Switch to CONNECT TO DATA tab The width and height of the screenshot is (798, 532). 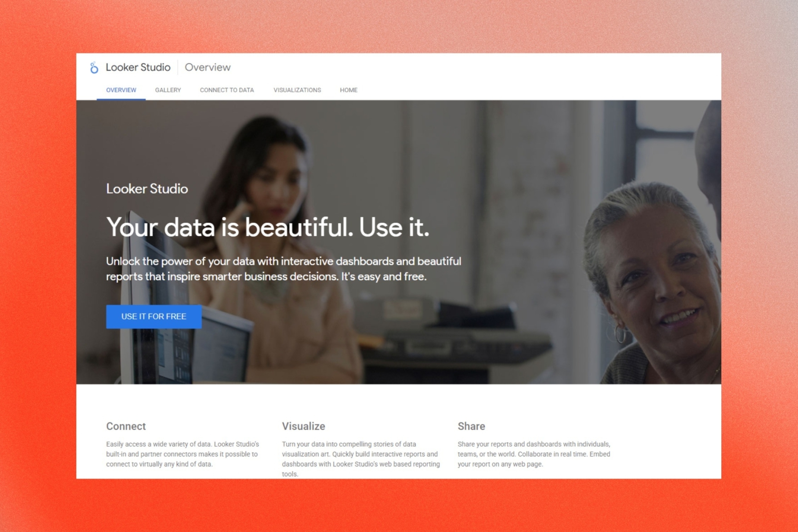point(227,90)
